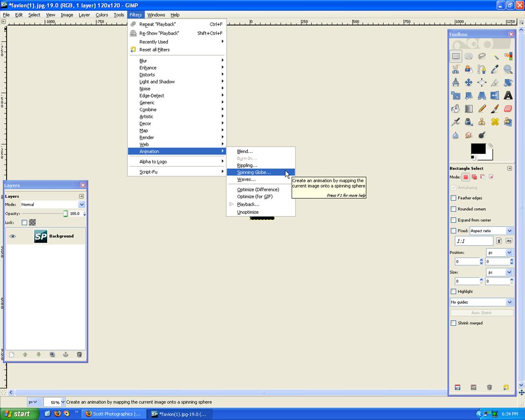
Task: Click the 1:1 aspect ratio input field
Action: pyautogui.click(x=474, y=241)
